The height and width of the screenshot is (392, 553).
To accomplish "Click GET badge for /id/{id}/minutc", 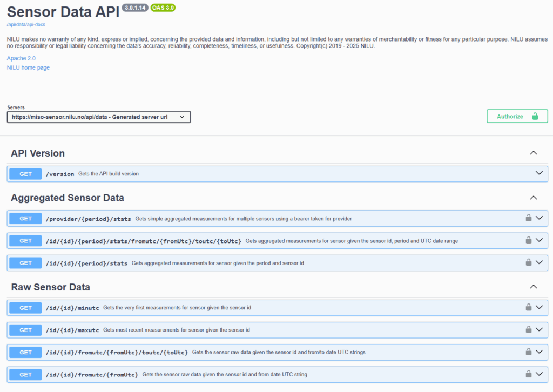I will point(26,308).
